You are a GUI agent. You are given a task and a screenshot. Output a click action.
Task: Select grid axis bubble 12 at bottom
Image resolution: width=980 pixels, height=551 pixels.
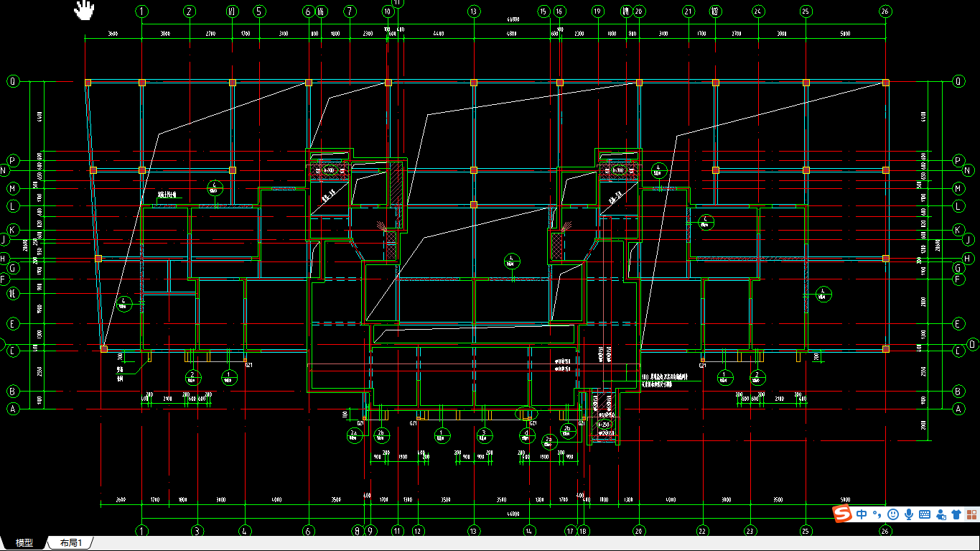(419, 531)
